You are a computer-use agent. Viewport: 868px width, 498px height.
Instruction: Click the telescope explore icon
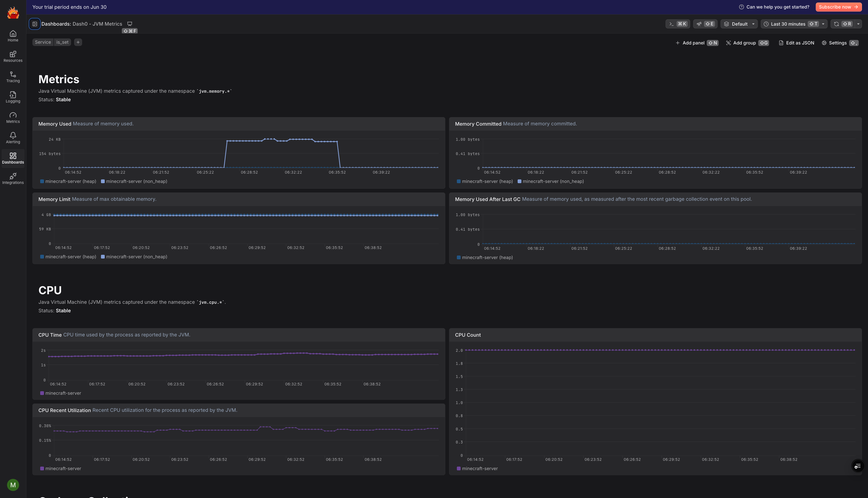pyautogui.click(x=699, y=24)
